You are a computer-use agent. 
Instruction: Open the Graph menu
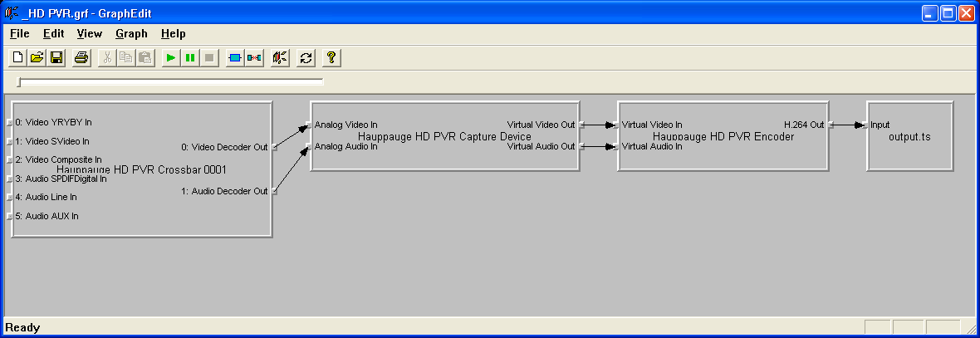coord(131,34)
